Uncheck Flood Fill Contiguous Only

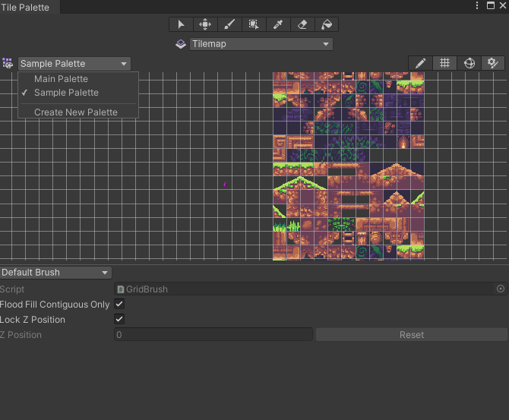[119, 304]
